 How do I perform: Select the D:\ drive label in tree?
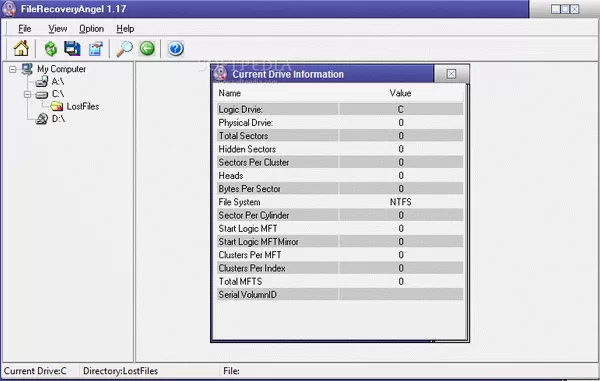pos(58,119)
